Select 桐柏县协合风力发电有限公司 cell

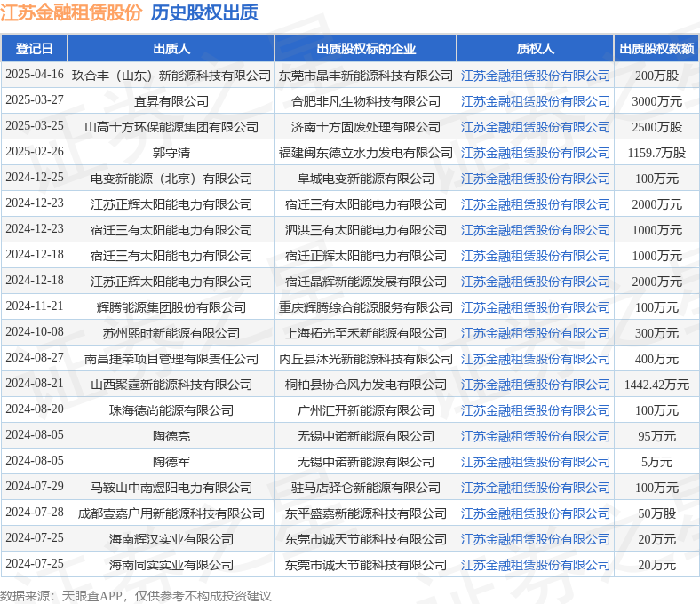coord(366,385)
